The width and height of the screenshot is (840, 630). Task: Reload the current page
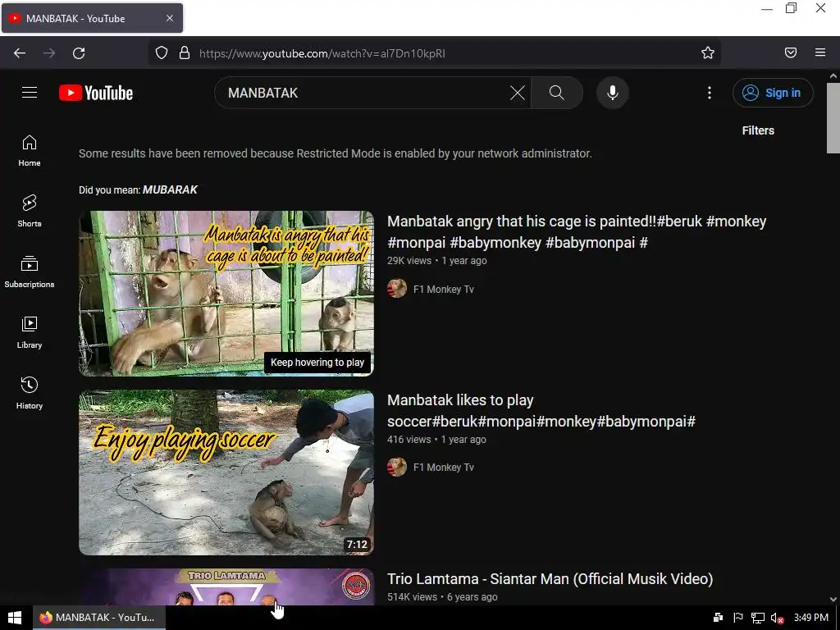[79, 53]
